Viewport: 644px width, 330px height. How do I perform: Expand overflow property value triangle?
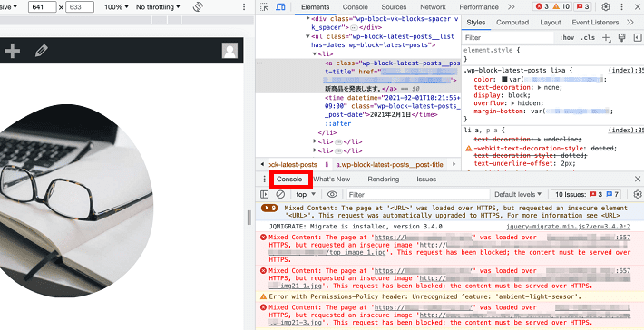(x=513, y=103)
